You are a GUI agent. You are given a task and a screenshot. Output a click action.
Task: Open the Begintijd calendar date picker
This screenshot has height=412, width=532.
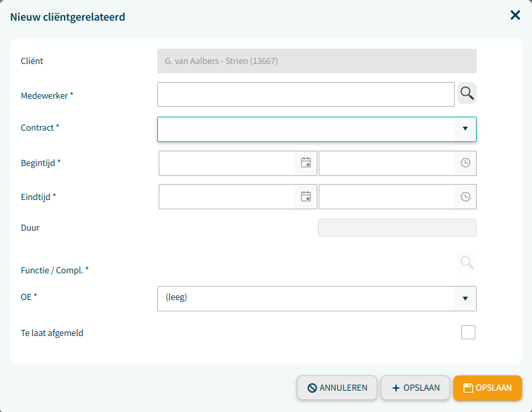coord(306,163)
